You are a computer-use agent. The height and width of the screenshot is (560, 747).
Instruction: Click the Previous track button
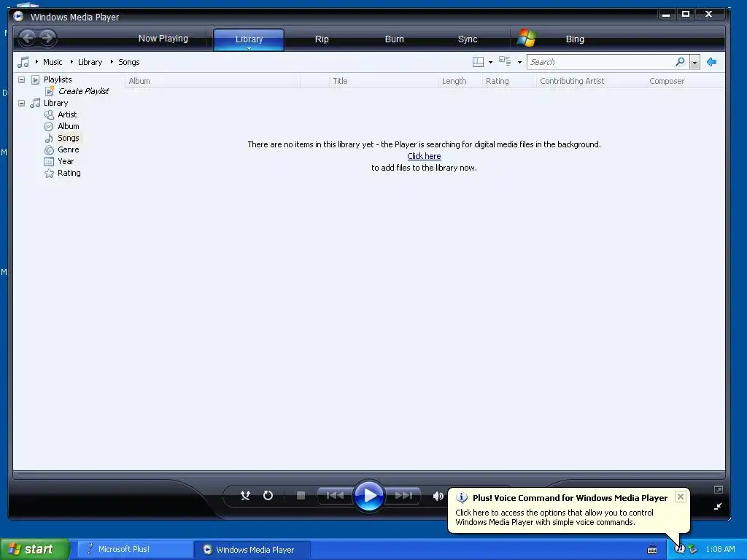pos(335,496)
